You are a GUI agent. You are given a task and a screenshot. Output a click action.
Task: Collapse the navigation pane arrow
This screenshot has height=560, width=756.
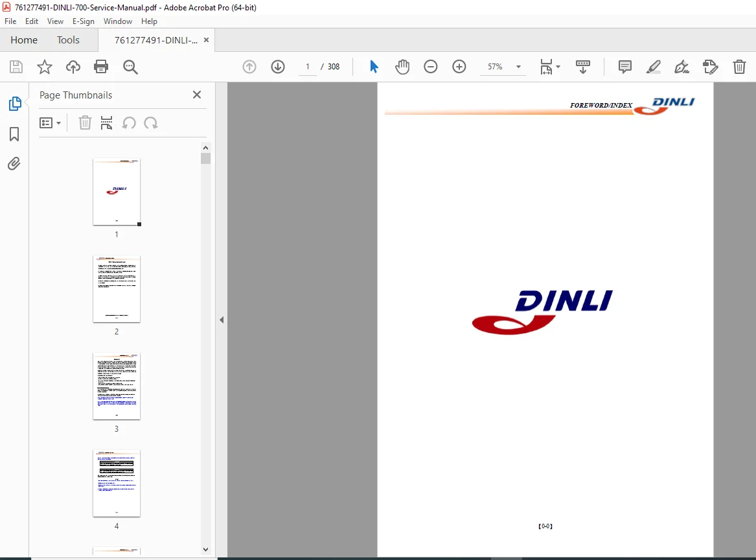222,320
